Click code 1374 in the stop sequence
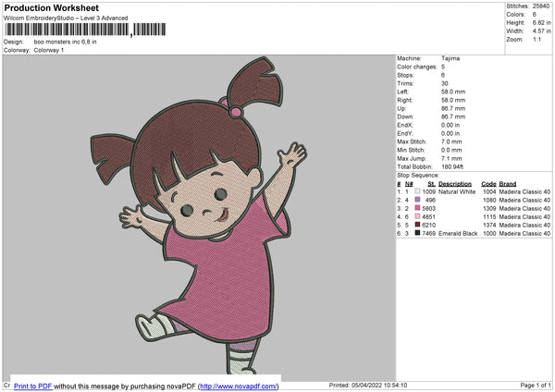The width and height of the screenshot is (555, 392). click(x=489, y=225)
